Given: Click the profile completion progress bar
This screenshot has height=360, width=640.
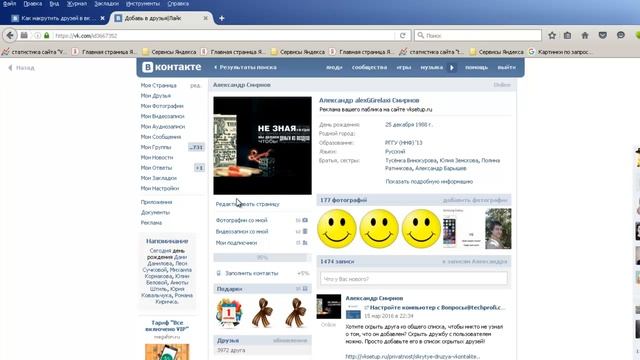Looking at the screenshot, I should tap(262, 258).
